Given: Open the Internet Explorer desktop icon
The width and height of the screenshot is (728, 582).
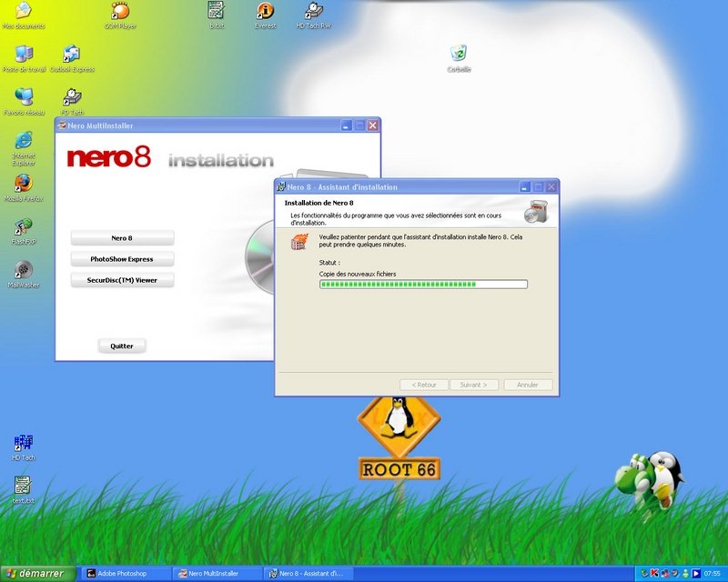Looking at the screenshot, I should pos(24,148).
